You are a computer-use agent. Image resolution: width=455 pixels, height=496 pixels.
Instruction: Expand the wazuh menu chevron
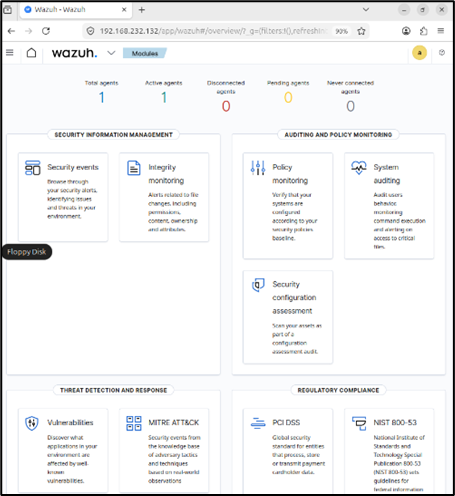[111, 53]
